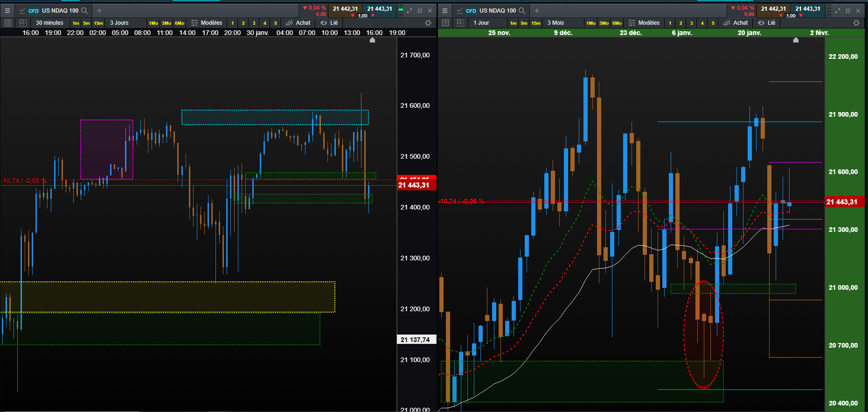
Task: Open the list icon on the 30 minutes toolbar
Action: click(x=8, y=23)
